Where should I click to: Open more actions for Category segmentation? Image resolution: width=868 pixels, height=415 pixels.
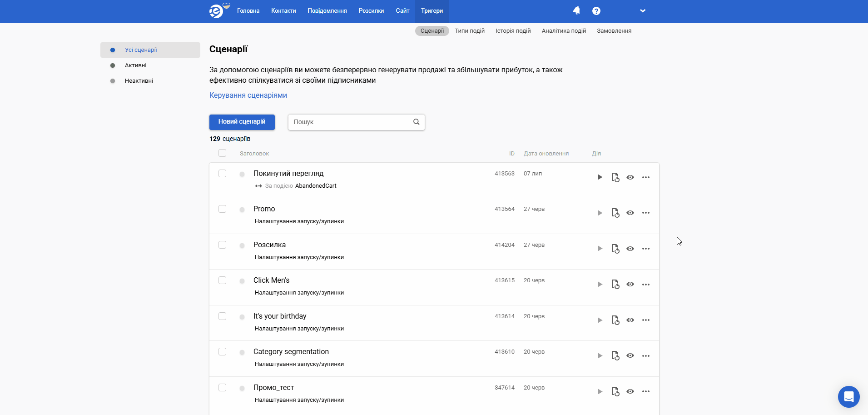tap(646, 355)
